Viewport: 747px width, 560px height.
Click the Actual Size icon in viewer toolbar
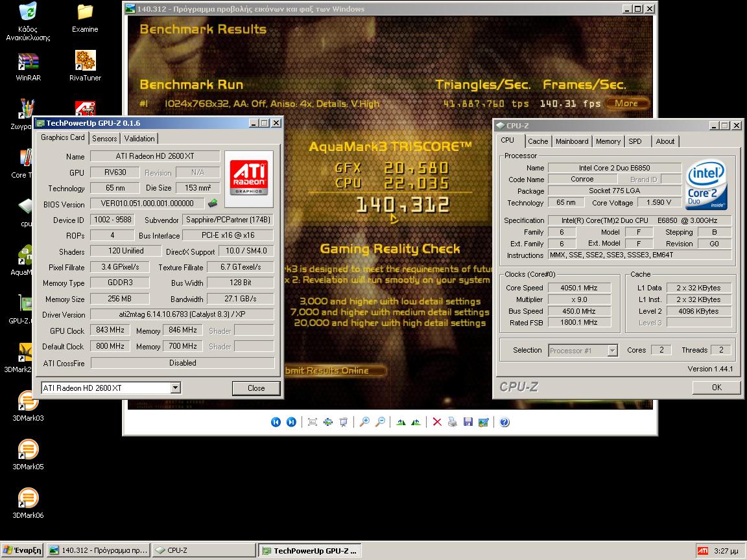pyautogui.click(x=327, y=422)
